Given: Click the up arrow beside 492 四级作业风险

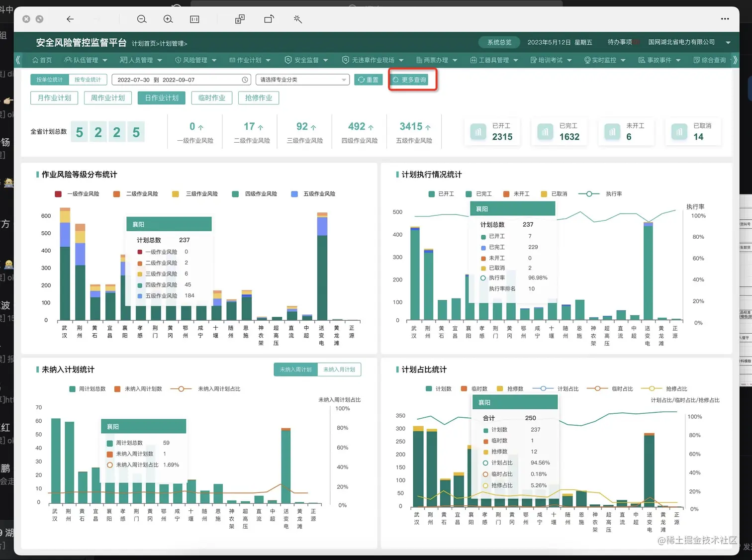Looking at the screenshot, I should pos(371,127).
